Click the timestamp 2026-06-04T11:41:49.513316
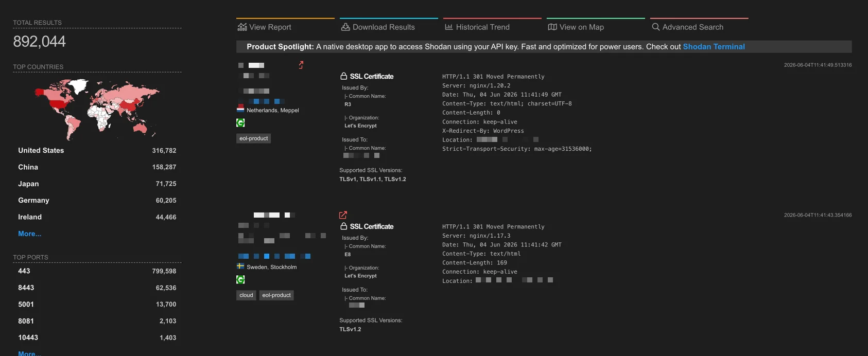The image size is (868, 356). (818, 65)
